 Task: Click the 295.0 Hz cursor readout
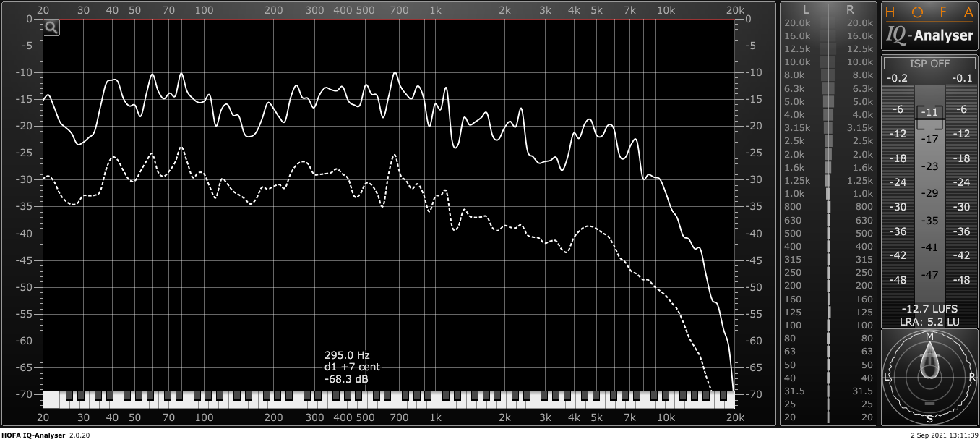tap(347, 355)
